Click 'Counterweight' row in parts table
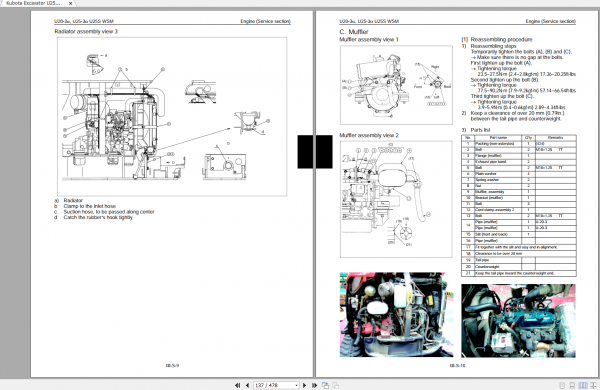 [x=518, y=267]
